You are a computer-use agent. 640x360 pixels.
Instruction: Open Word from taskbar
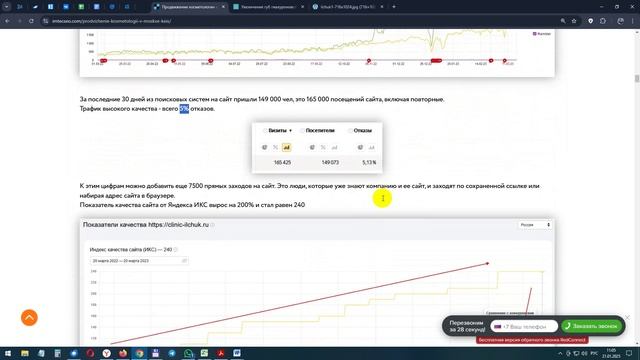click(237, 353)
